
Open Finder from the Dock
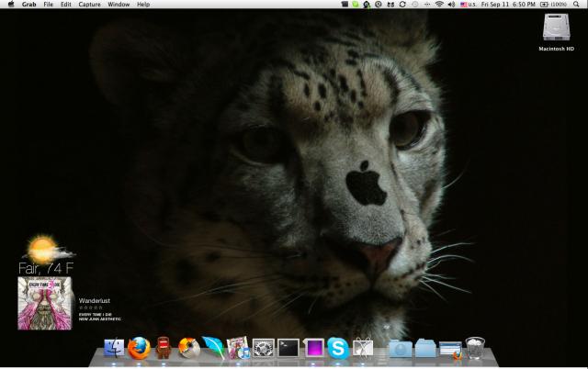pyautogui.click(x=114, y=348)
